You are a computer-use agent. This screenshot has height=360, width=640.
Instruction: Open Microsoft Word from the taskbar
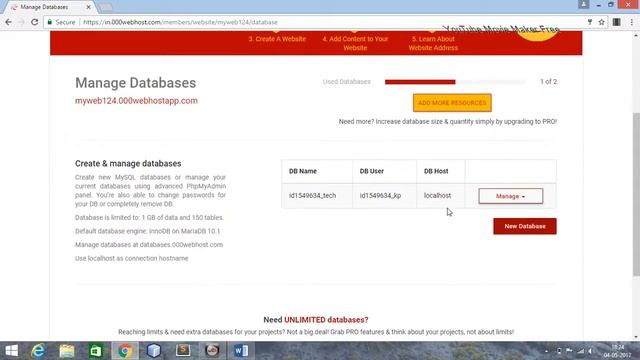[241, 351]
